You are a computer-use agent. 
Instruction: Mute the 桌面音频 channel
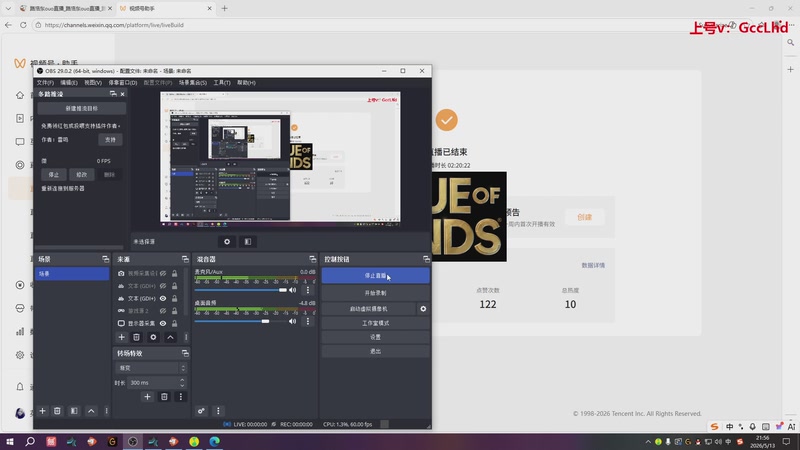293,321
